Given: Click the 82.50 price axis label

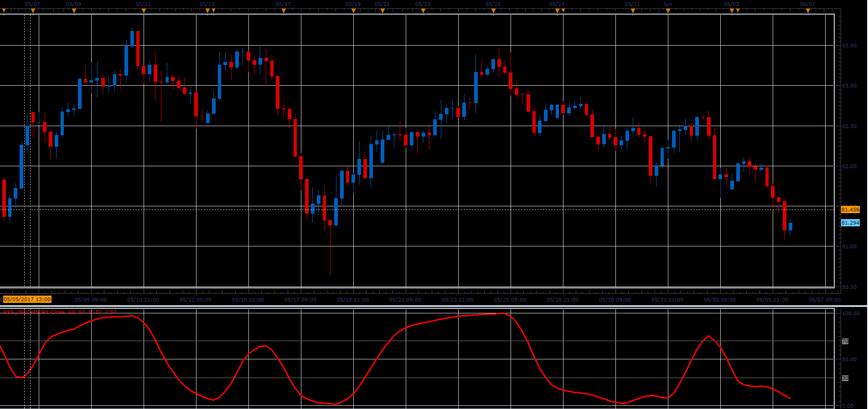Looking at the screenshot, I should (849, 126).
